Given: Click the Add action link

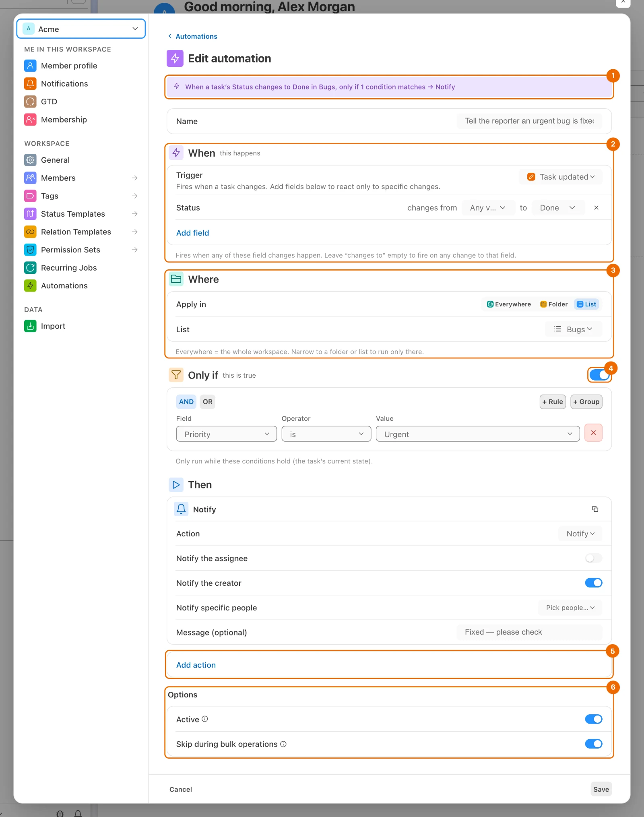Looking at the screenshot, I should tap(196, 665).
